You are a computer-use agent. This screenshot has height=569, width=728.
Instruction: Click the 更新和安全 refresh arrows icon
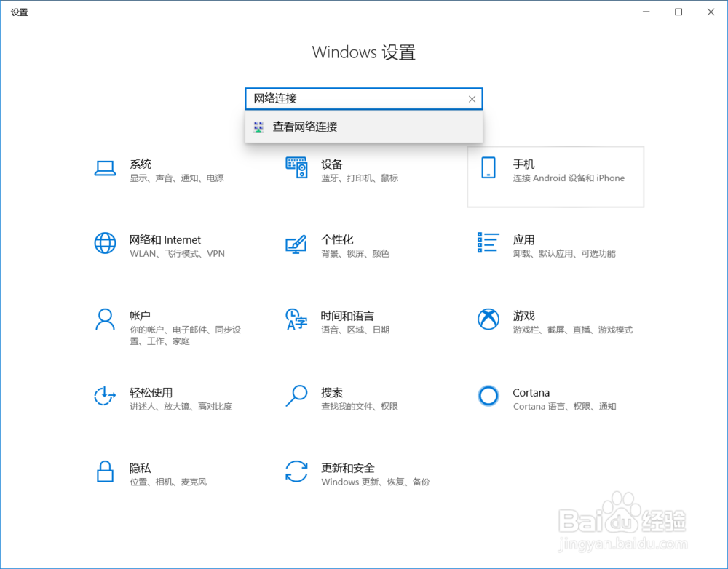(x=296, y=471)
